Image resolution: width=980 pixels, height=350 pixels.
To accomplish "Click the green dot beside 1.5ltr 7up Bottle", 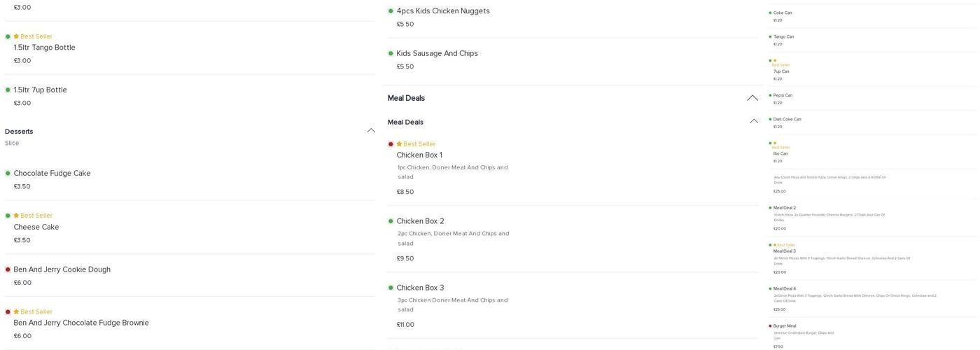I will [x=8, y=90].
